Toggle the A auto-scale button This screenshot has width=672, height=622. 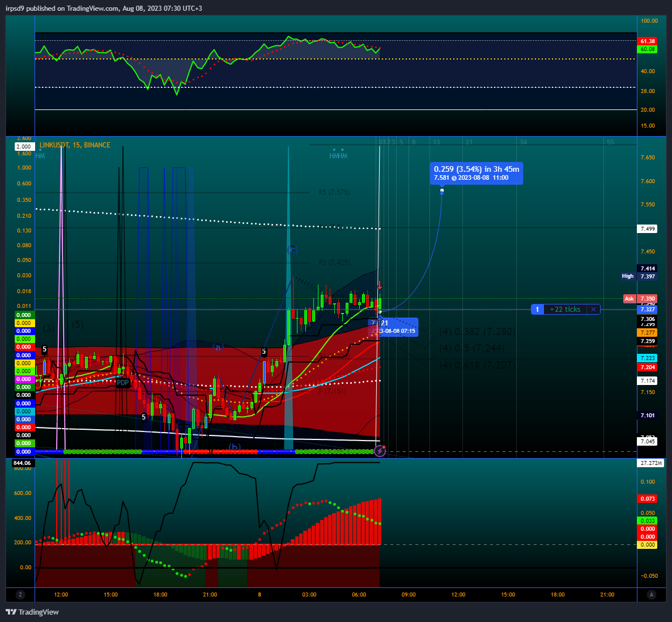pos(652,595)
